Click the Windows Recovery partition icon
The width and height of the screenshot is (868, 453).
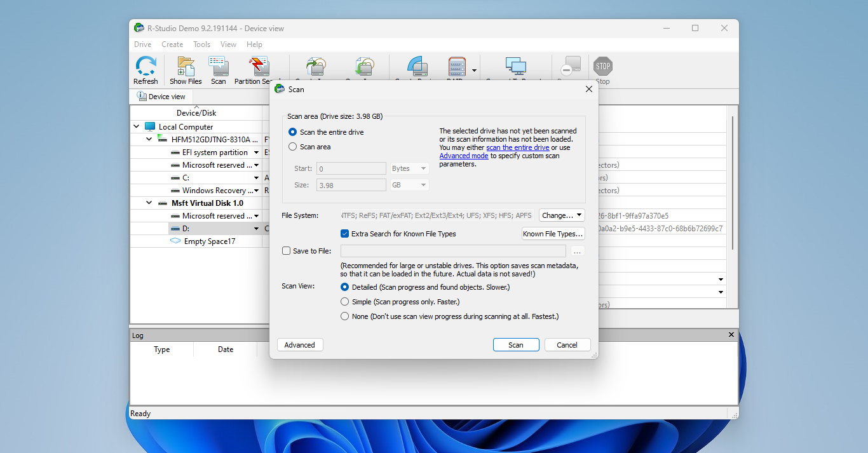pos(176,191)
